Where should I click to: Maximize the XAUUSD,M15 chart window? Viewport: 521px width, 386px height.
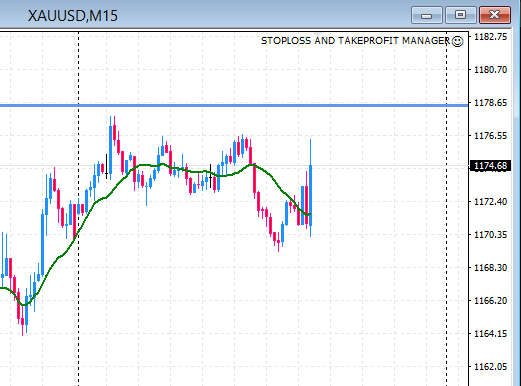click(x=461, y=15)
